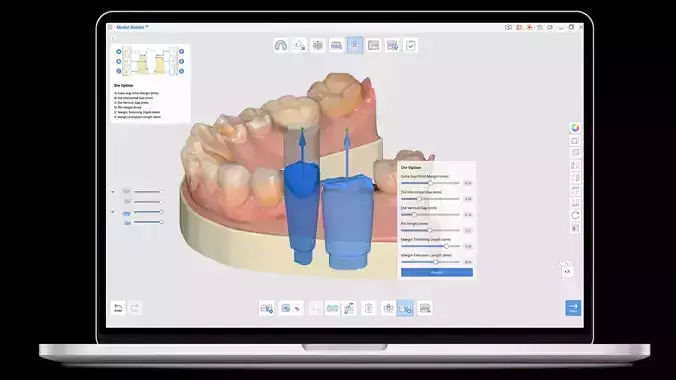This screenshot has width=676, height=380.
Task: Click the second view icon in right sidebar
Action: 575,141
